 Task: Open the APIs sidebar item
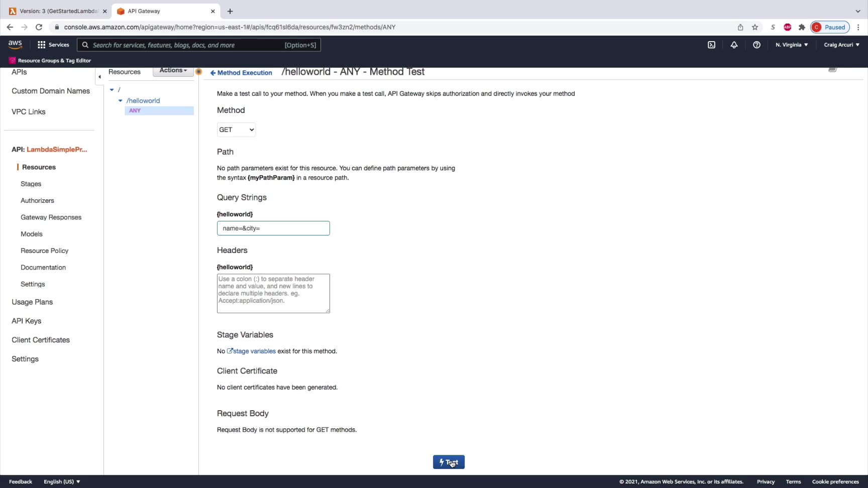(19, 72)
